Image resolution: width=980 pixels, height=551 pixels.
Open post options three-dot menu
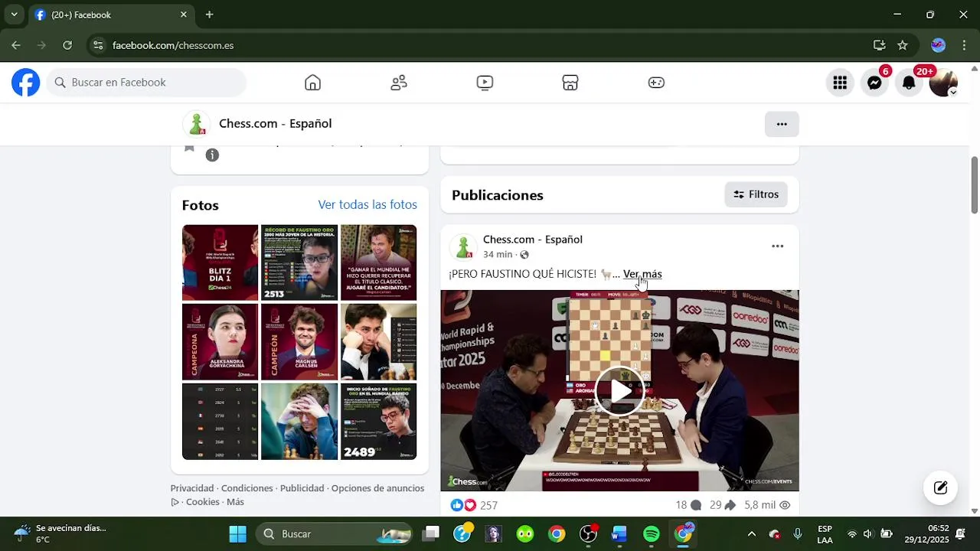point(777,246)
